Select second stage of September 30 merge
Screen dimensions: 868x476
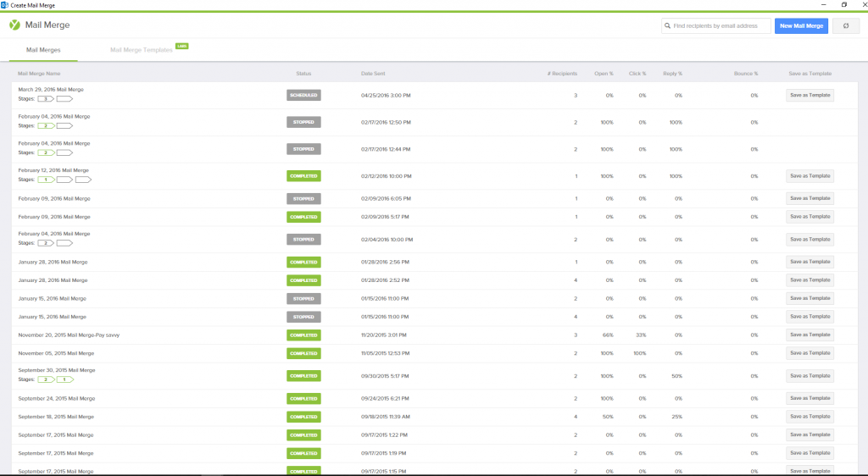pos(64,379)
